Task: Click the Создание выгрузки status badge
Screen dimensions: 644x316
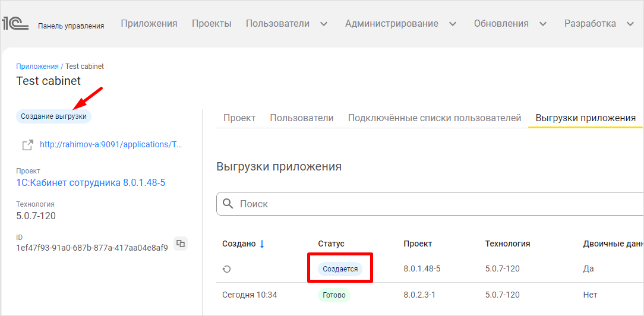Action: click(53, 116)
